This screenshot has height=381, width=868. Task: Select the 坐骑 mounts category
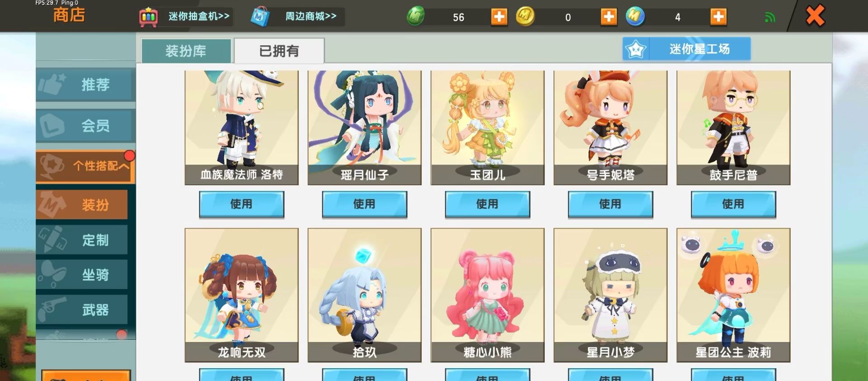tap(82, 274)
